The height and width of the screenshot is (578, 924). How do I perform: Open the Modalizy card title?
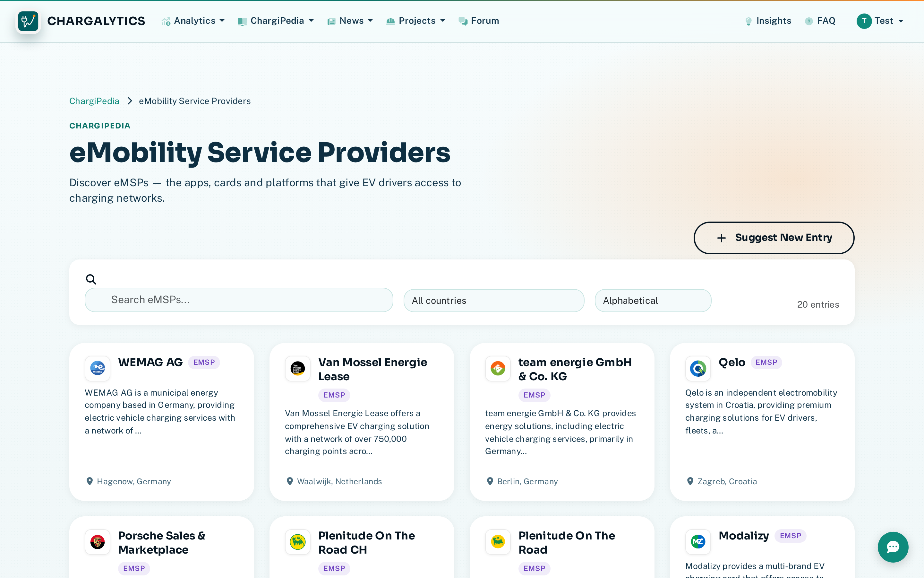743,536
